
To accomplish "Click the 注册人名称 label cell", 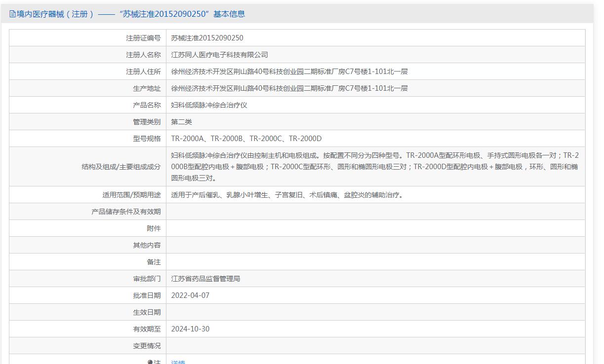I will point(88,55).
